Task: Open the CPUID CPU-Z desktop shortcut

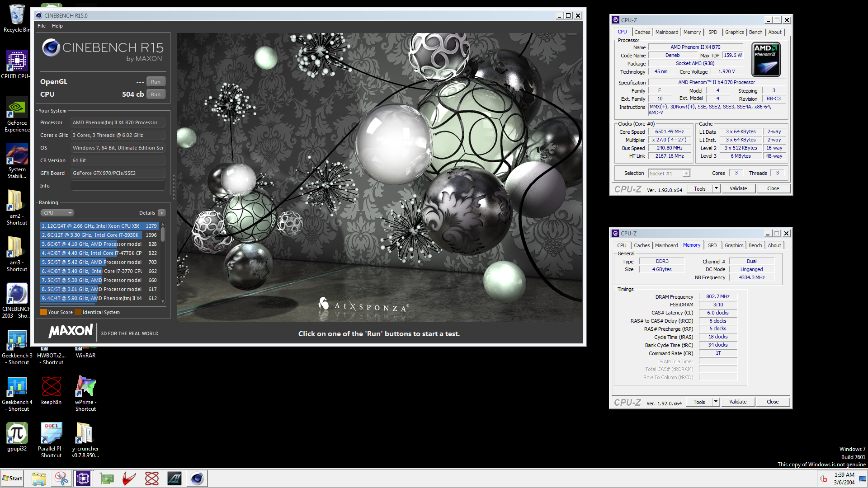Action: click(x=17, y=64)
